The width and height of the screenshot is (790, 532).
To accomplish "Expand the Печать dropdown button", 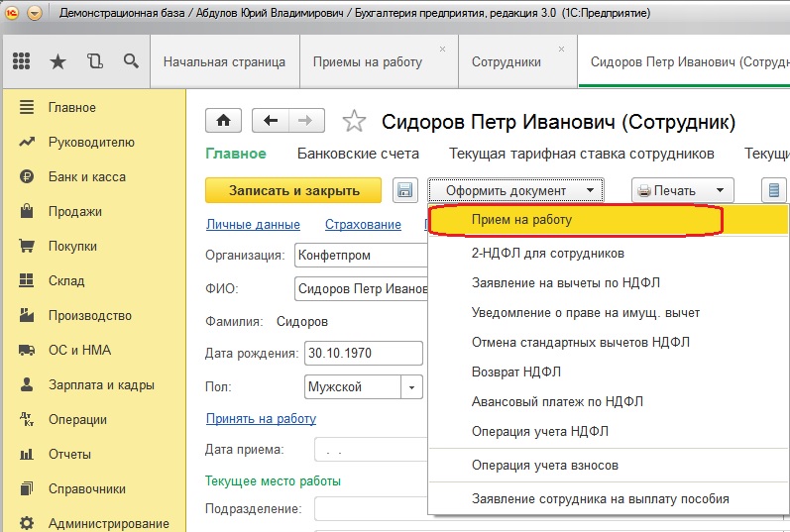I will point(683,190).
